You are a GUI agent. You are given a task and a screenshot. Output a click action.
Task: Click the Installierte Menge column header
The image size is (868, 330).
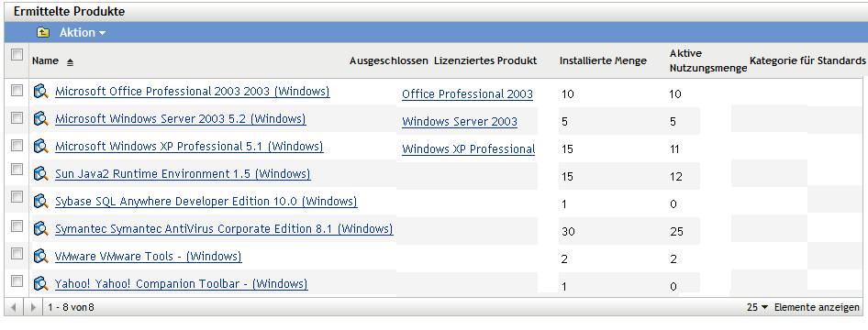603,60
